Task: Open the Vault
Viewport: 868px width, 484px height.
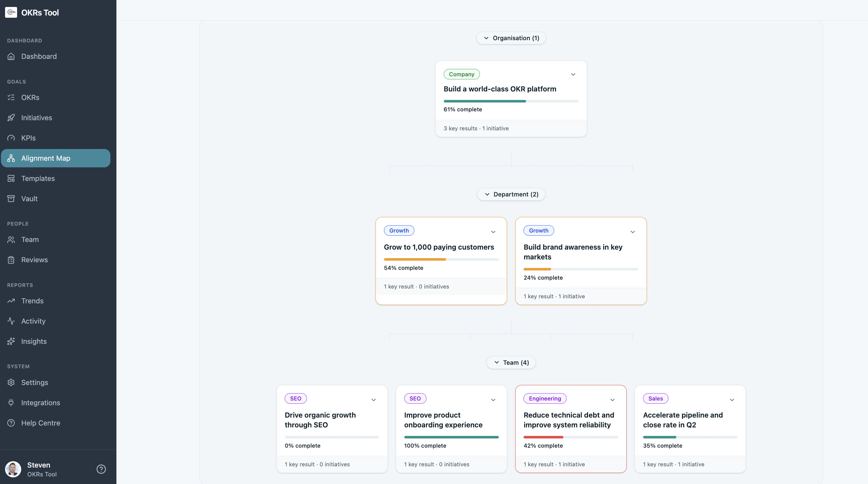Action: click(x=29, y=199)
